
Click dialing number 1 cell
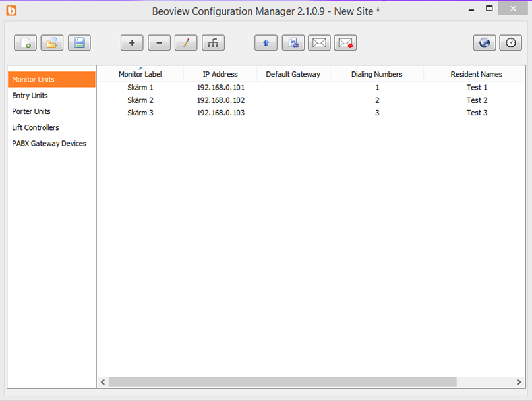(x=377, y=88)
